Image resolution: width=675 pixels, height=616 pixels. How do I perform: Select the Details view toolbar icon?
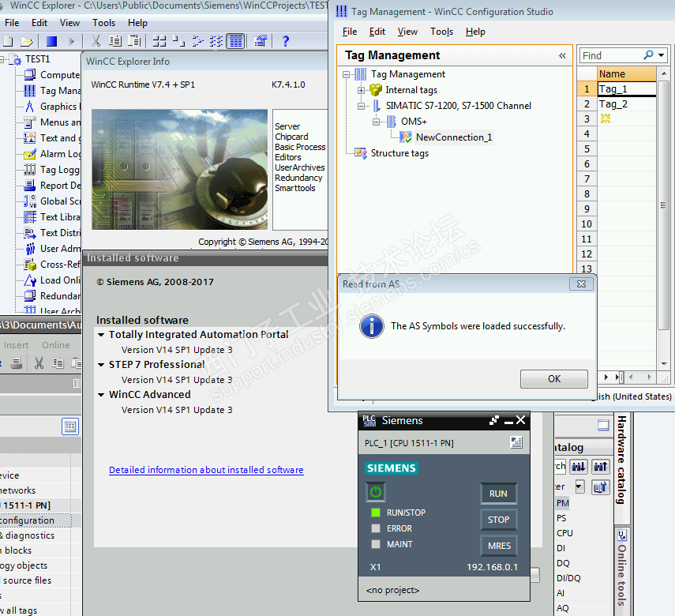pos(235,41)
